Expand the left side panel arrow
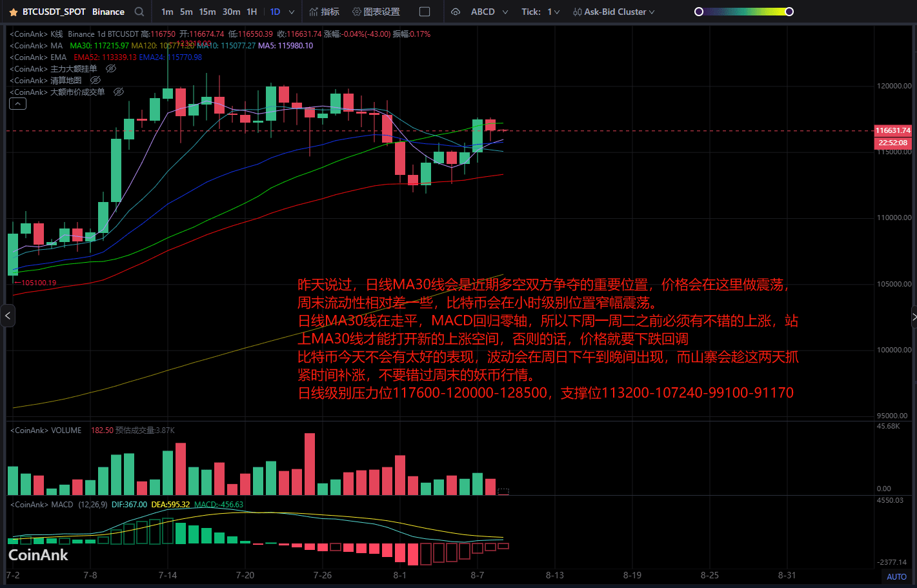This screenshot has width=917, height=588. 7,316
